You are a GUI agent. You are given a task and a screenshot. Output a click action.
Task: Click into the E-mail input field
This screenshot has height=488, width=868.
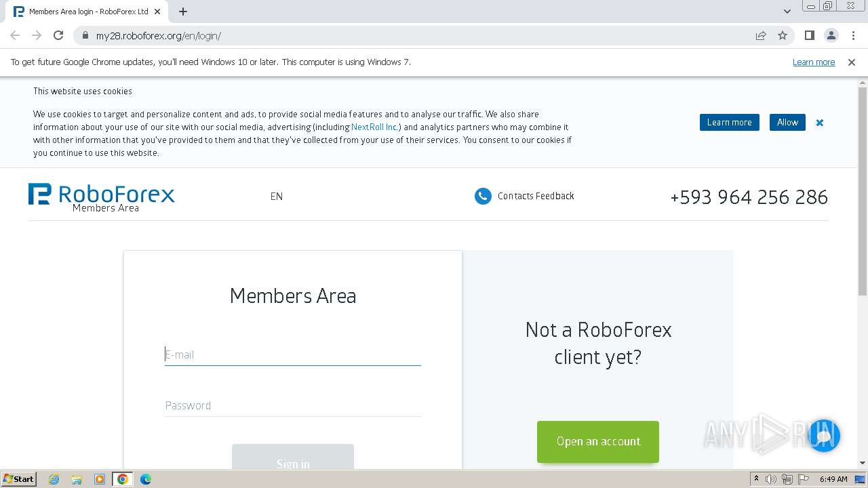click(x=292, y=354)
